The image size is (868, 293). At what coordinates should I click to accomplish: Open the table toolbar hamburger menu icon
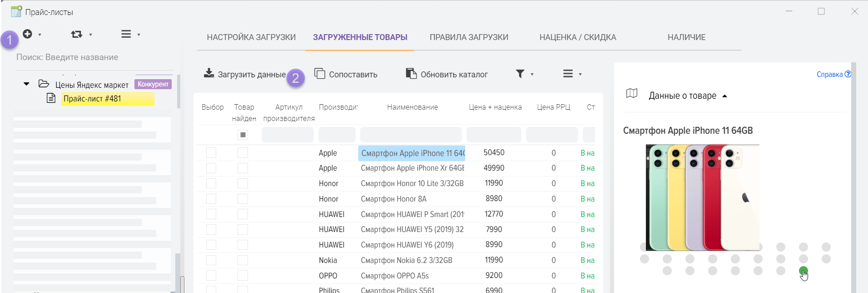(x=568, y=74)
